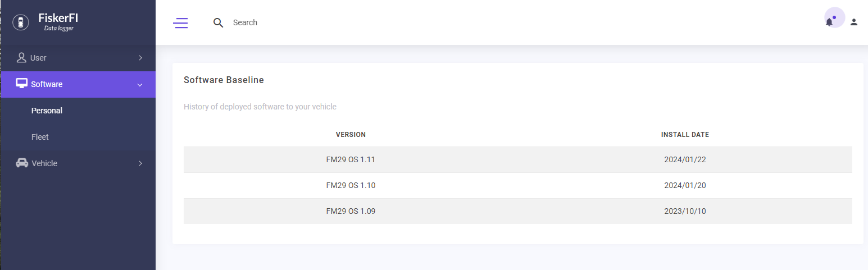Collapse the Software menu chevron
This screenshot has height=270, width=868.
(140, 85)
